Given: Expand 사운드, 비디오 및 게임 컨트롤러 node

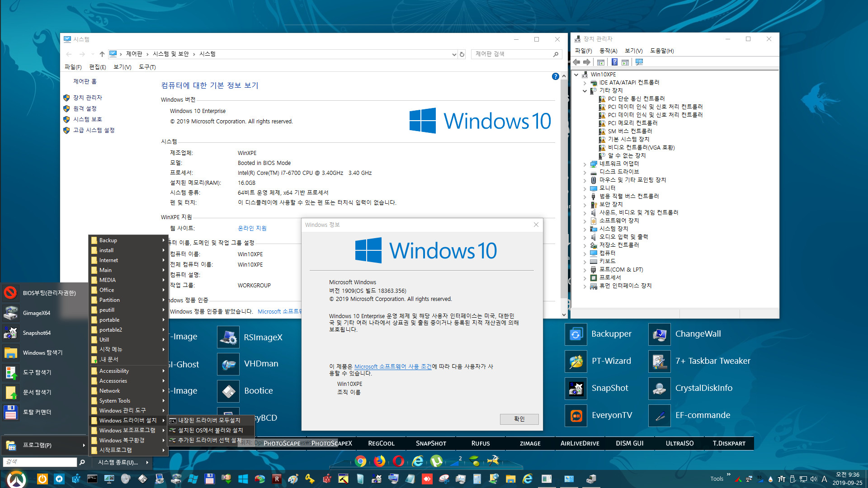Looking at the screenshot, I should (x=585, y=213).
